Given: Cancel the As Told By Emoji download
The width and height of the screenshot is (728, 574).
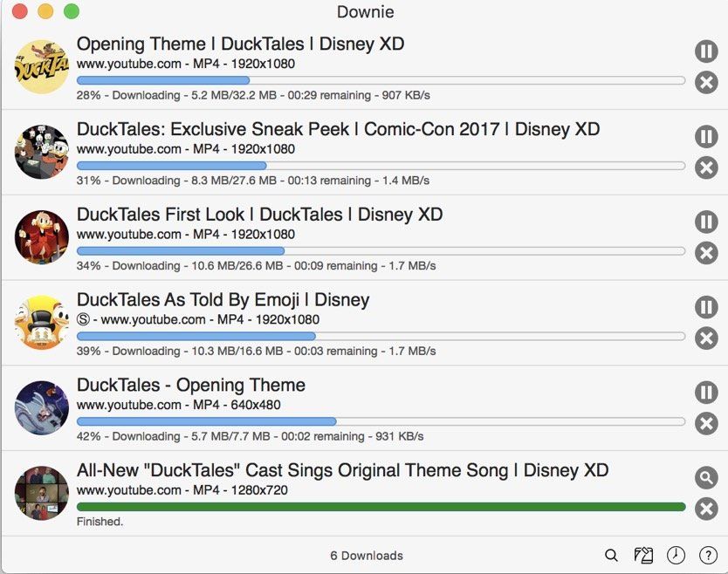Looking at the screenshot, I should pyautogui.click(x=705, y=338).
